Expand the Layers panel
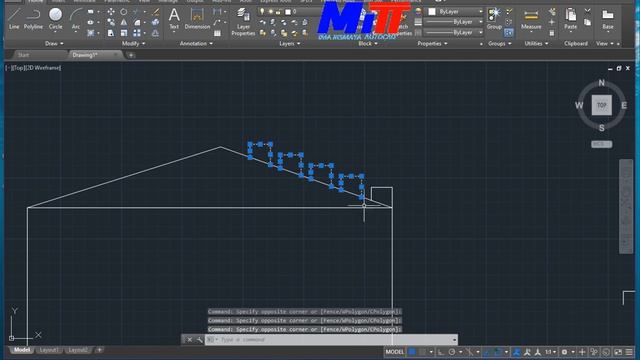This screenshot has width=640, height=360. tap(290, 43)
